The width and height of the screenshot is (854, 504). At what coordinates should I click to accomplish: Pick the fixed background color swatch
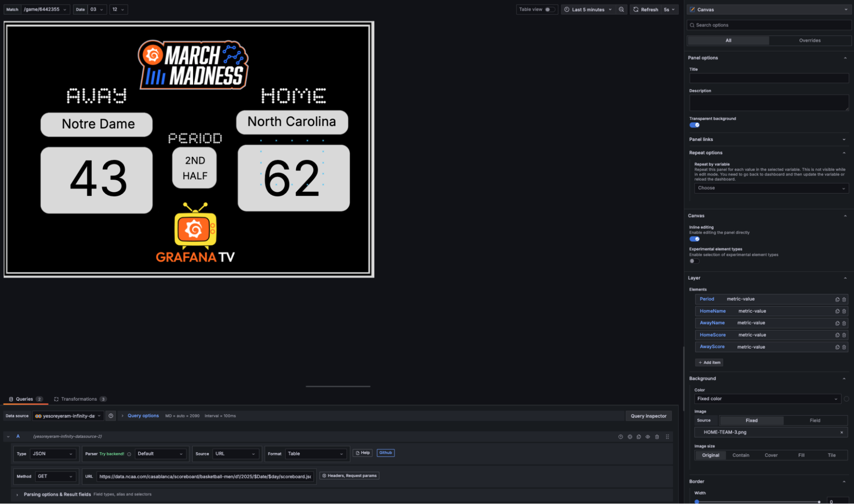point(847,399)
